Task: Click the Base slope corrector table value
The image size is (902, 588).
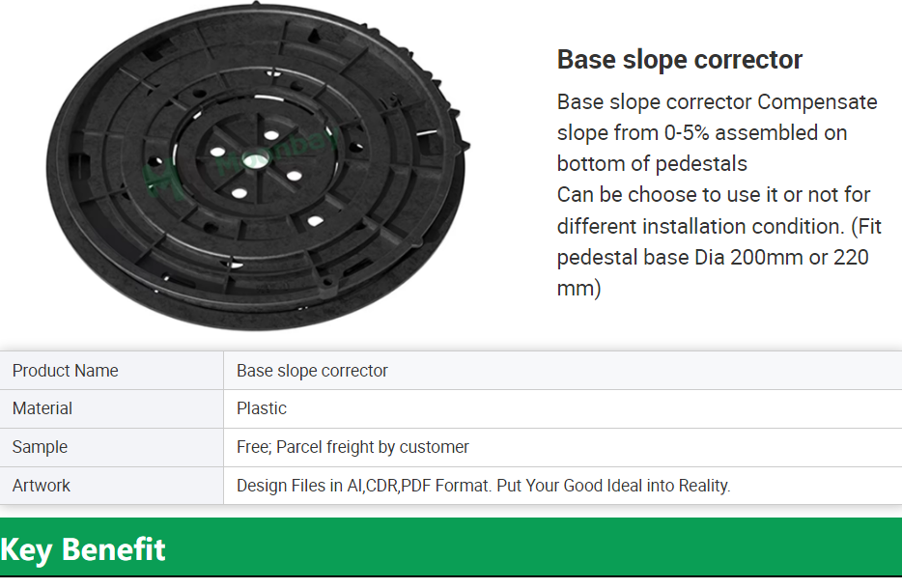Action: [312, 371]
